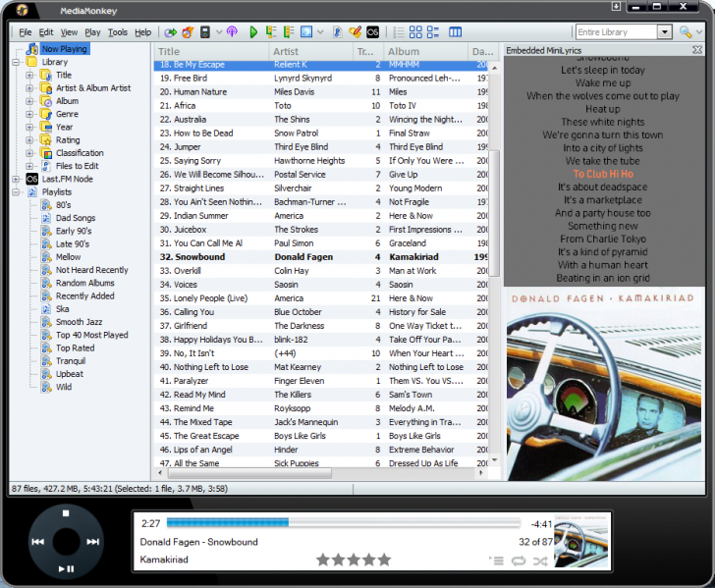Go to previous track on player wheel

[x=37, y=541]
